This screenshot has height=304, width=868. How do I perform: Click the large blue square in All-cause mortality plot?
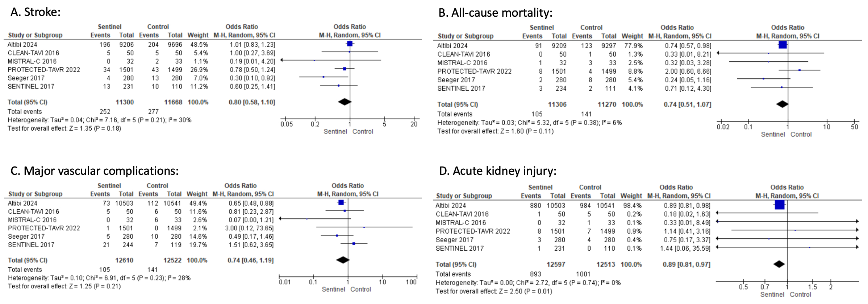[783, 45]
